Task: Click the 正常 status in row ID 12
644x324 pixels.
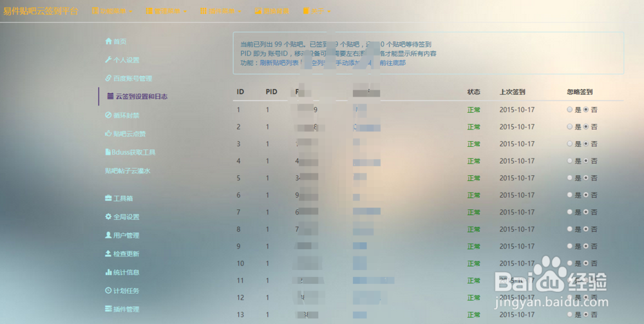Action: tap(473, 298)
